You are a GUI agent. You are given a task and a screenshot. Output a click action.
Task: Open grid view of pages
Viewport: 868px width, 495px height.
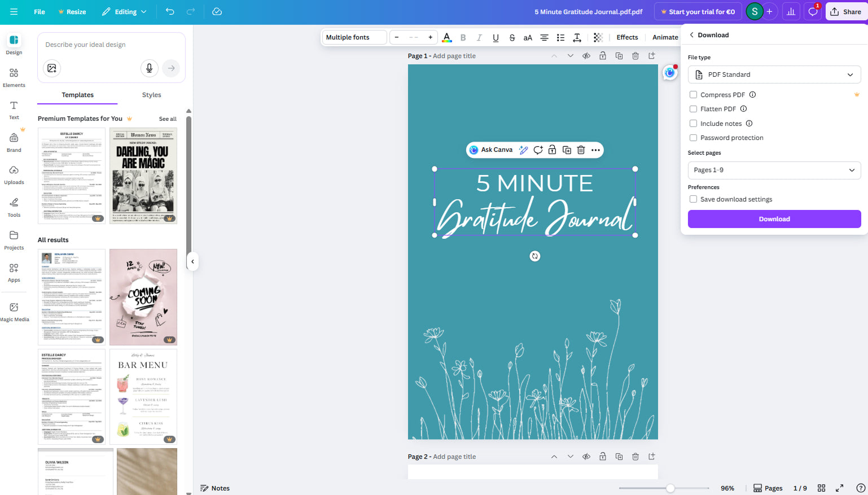coord(822,488)
